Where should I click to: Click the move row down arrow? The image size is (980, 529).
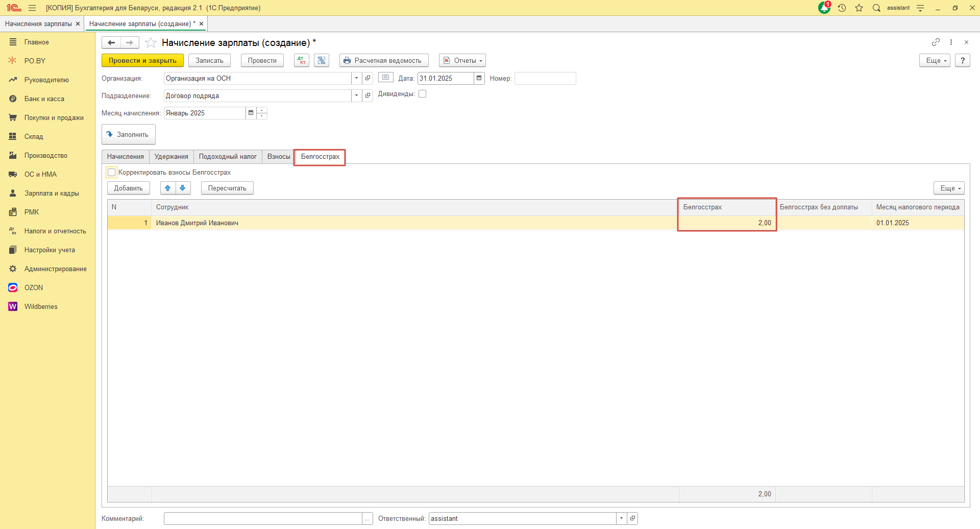[183, 188]
